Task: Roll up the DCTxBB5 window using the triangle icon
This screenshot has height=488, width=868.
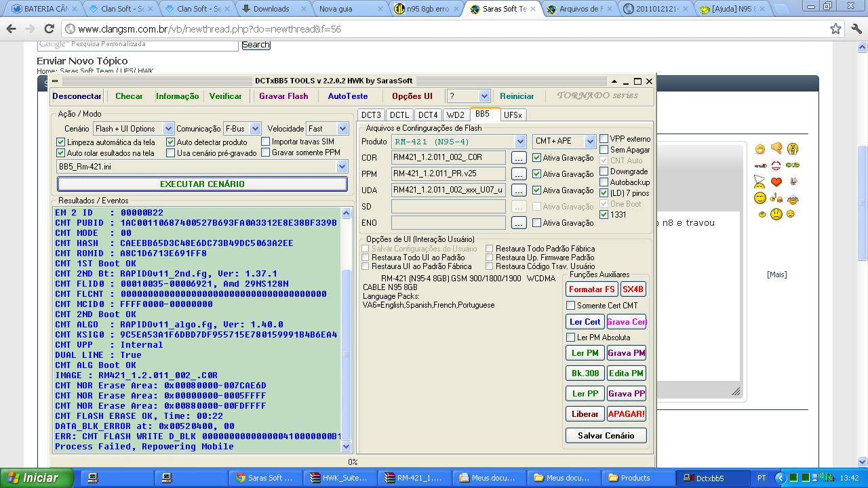Action: click(x=614, y=81)
